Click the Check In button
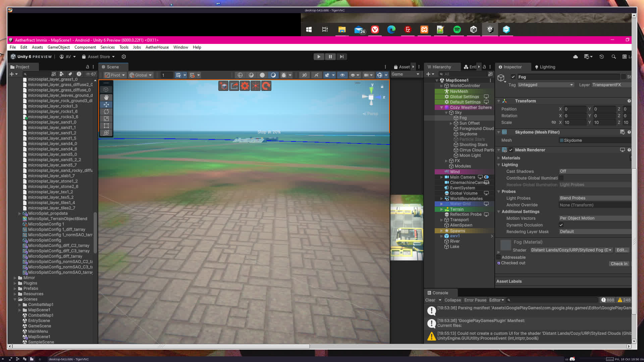This screenshot has width=644, height=362. pos(619,264)
